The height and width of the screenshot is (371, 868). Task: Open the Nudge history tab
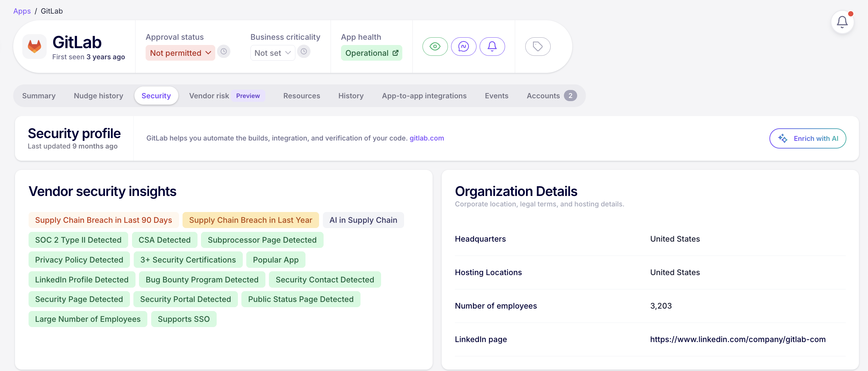99,96
